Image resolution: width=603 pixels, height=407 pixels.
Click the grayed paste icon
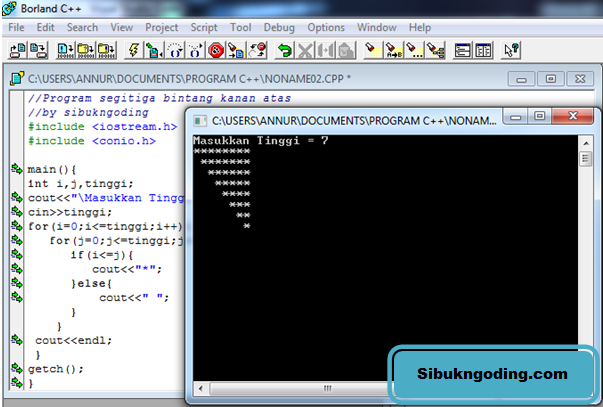tap(346, 50)
